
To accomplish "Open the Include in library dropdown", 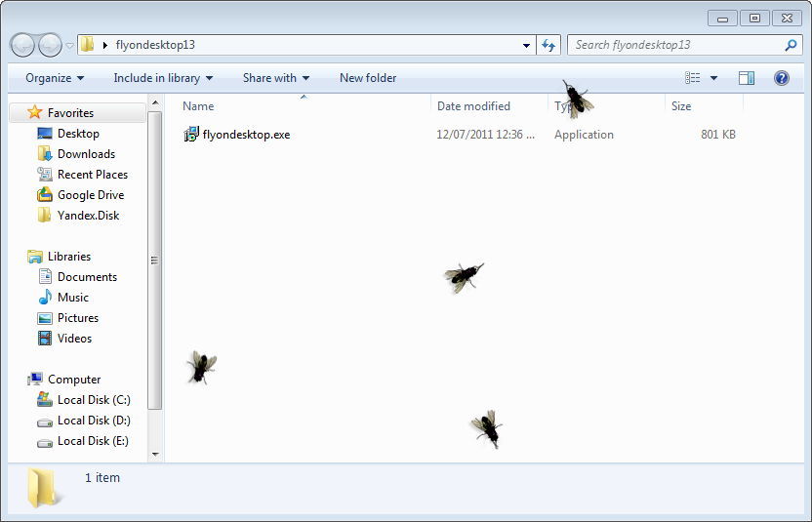I will point(162,78).
